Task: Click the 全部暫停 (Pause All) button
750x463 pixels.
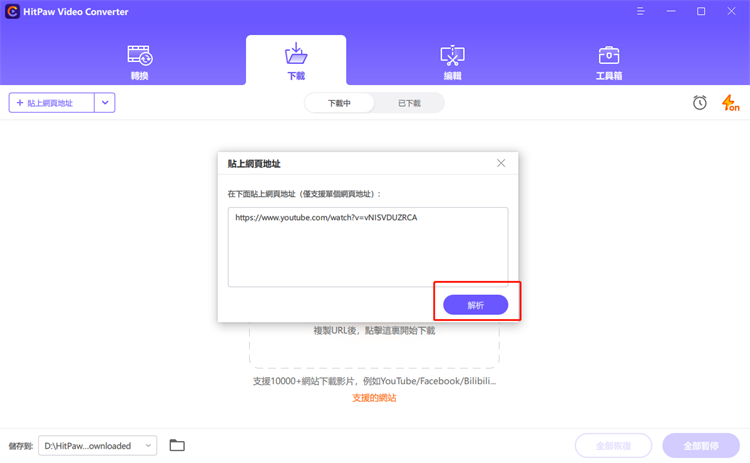Action: tap(701, 446)
